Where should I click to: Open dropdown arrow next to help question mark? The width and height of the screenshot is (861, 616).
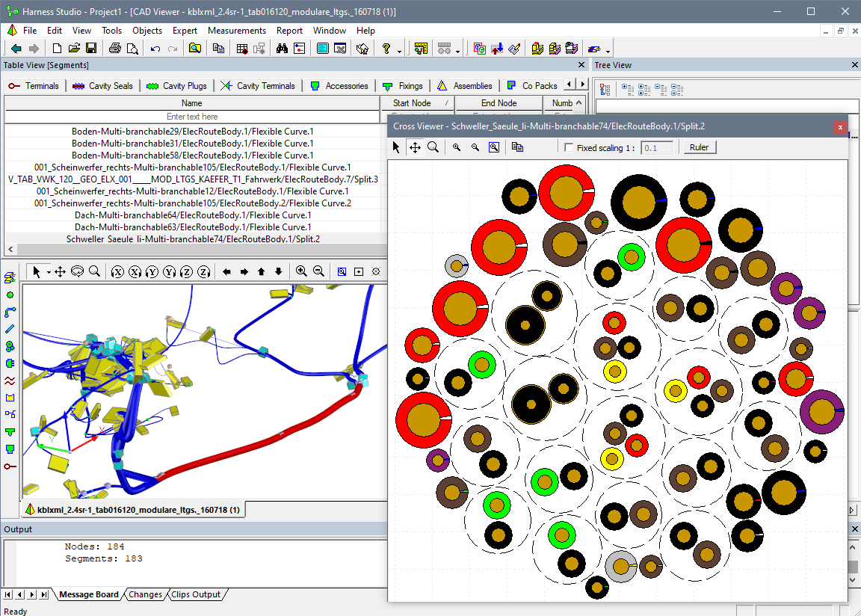(400, 51)
